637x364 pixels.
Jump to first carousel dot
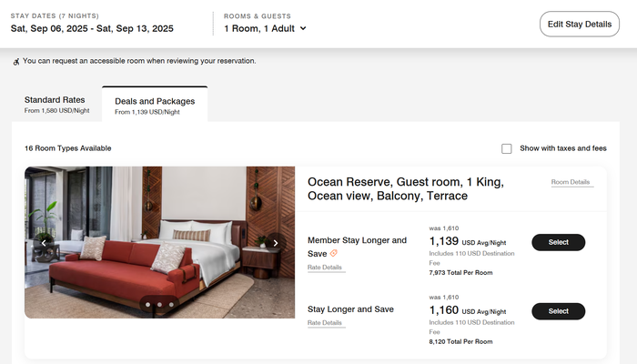click(x=147, y=304)
